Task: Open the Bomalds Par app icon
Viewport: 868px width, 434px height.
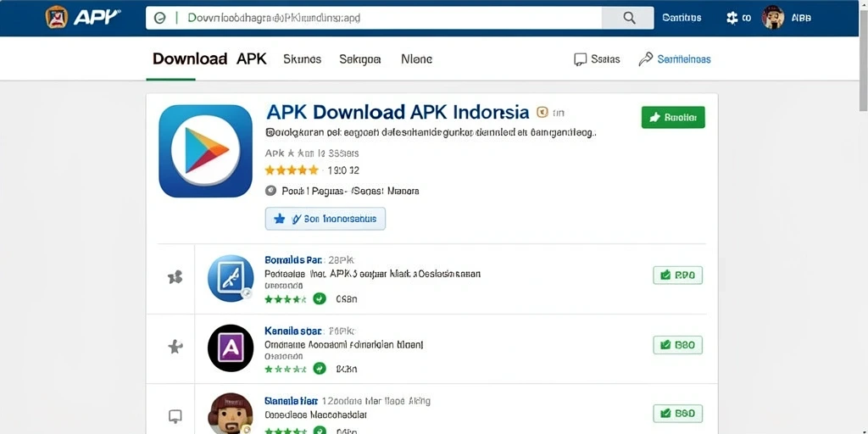Action: 231,278
